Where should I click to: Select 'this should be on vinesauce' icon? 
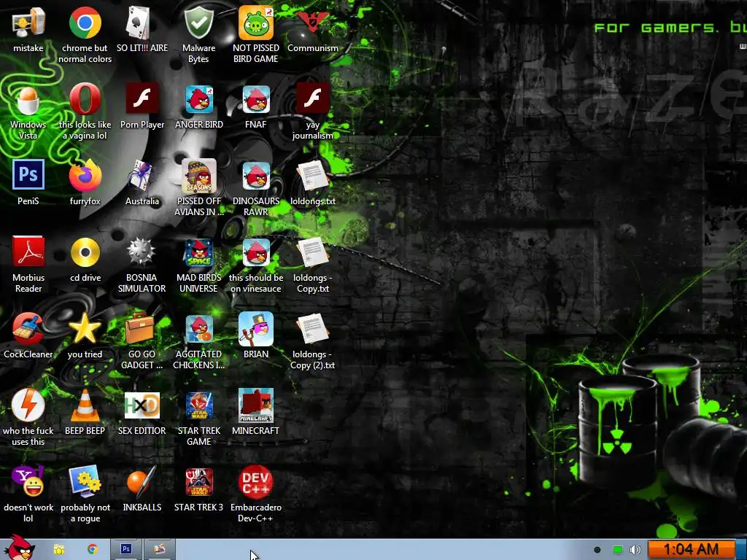[256, 252]
